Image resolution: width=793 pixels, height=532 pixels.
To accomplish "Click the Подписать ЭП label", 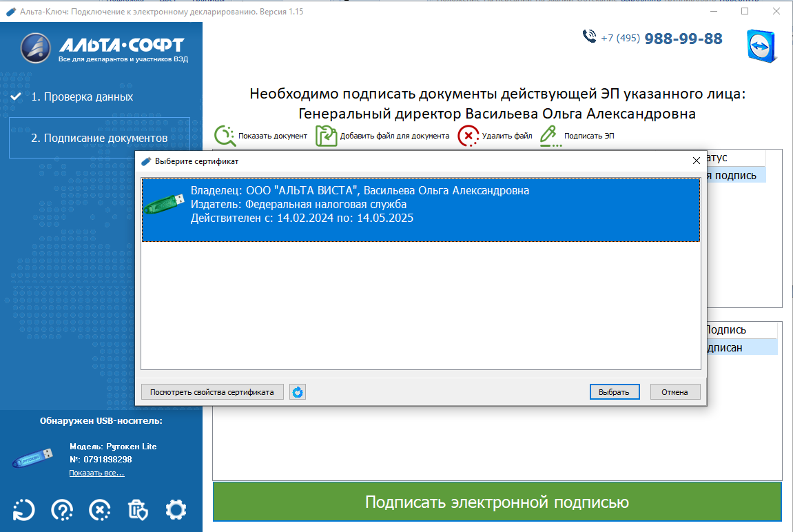I will pos(589,136).
